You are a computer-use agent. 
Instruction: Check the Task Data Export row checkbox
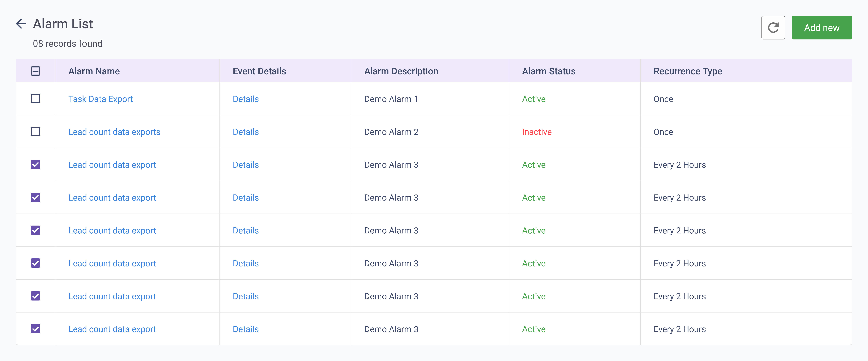coord(35,99)
